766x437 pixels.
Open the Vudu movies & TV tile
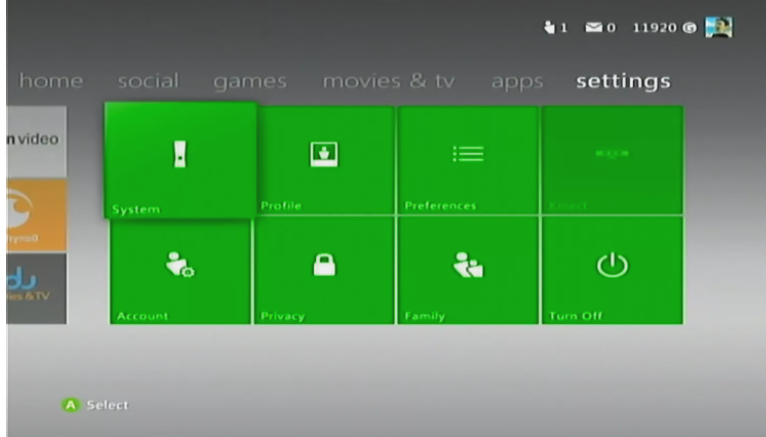click(37, 289)
